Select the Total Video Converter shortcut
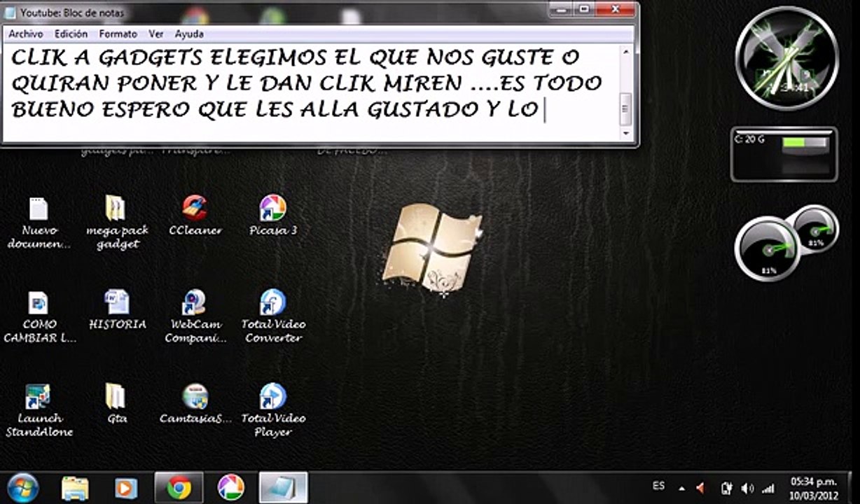 tap(273, 316)
